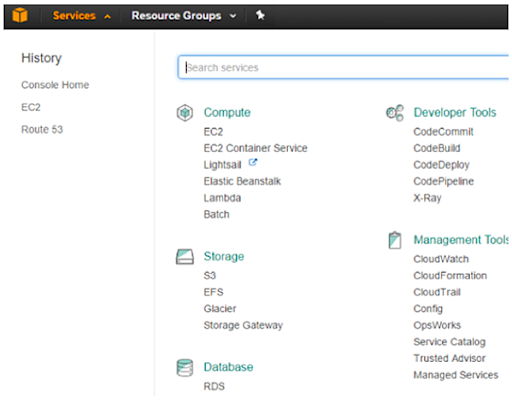Open Console Home from History
512x403 pixels.
coord(55,85)
